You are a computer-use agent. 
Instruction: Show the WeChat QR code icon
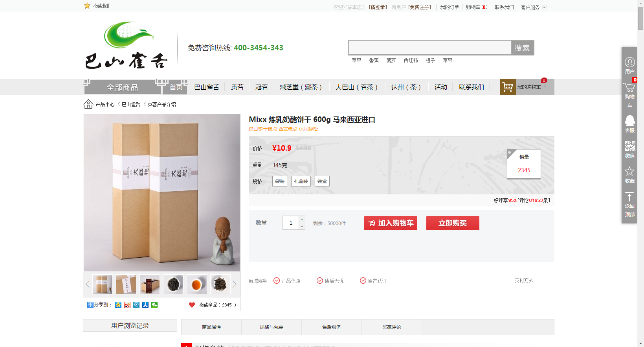point(630,146)
